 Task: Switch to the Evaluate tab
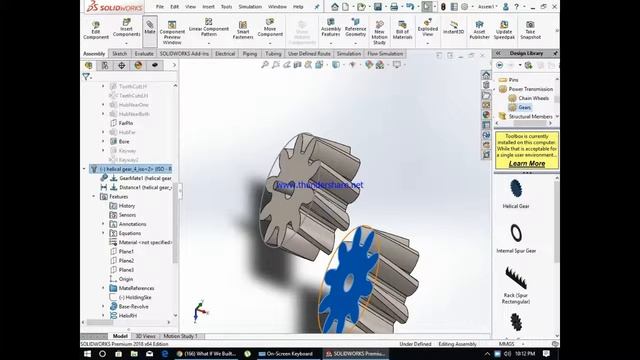[x=144, y=53]
